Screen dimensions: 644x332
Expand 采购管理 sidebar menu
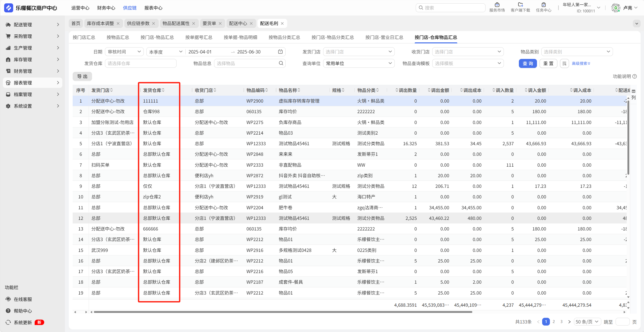[x=33, y=36]
